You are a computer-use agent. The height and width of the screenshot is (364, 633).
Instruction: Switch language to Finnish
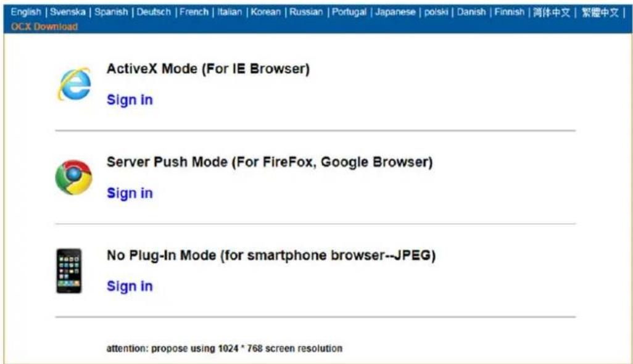click(509, 12)
